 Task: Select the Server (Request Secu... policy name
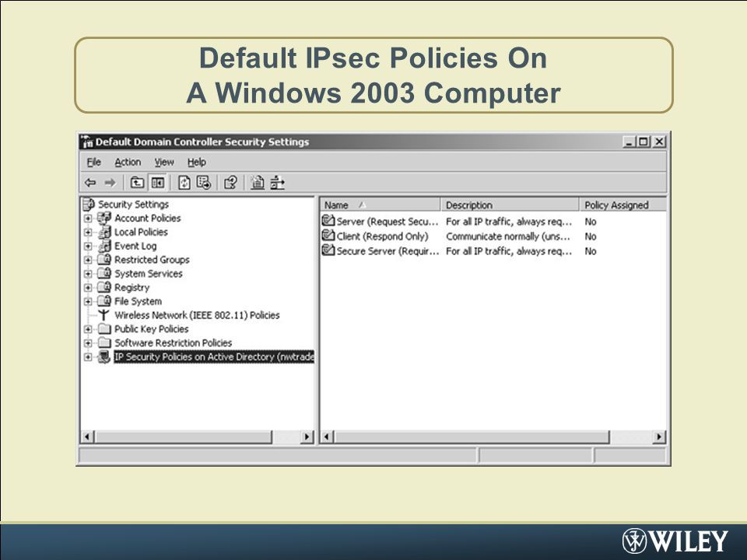click(x=388, y=222)
